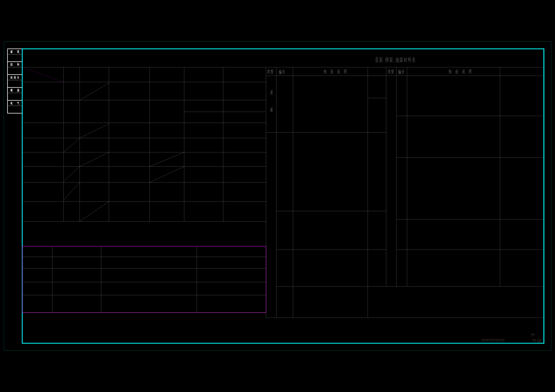Pick the 给排水 discipline label
555x392 pixels.
[15, 78]
